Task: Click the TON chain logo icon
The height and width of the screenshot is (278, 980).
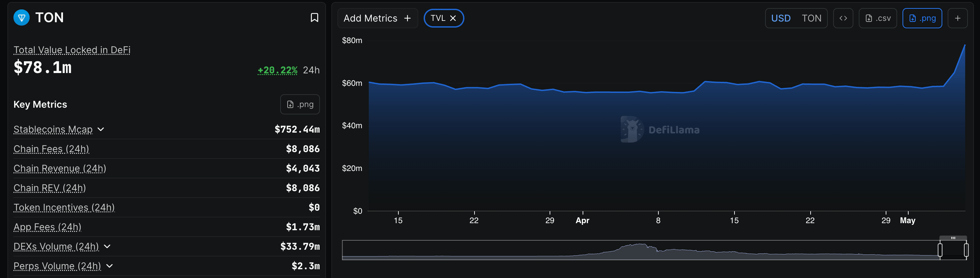Action: [x=22, y=18]
